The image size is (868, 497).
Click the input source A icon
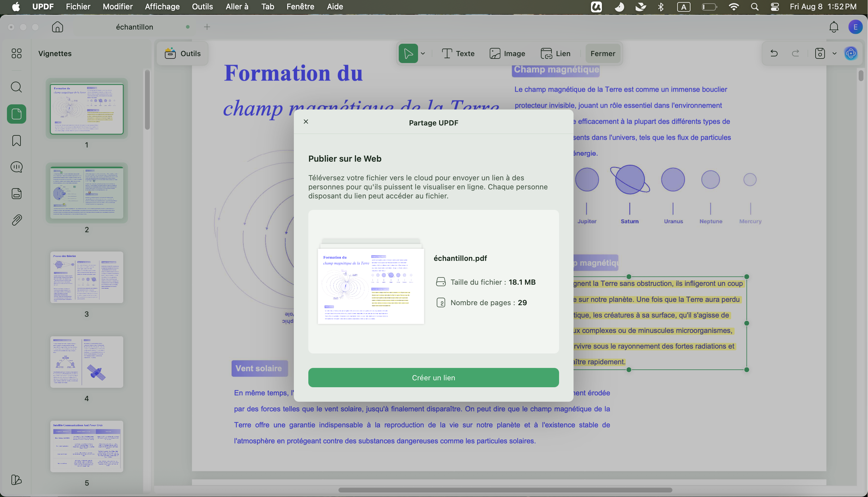pos(684,7)
